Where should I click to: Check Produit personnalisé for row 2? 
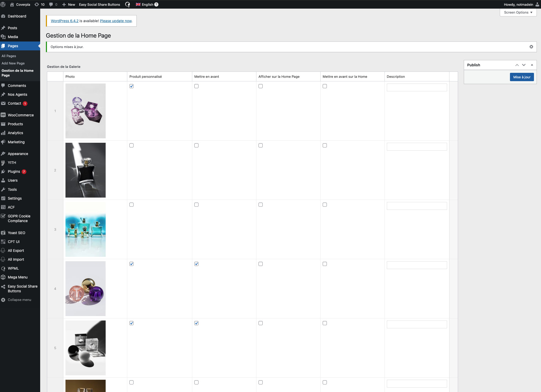(x=131, y=145)
